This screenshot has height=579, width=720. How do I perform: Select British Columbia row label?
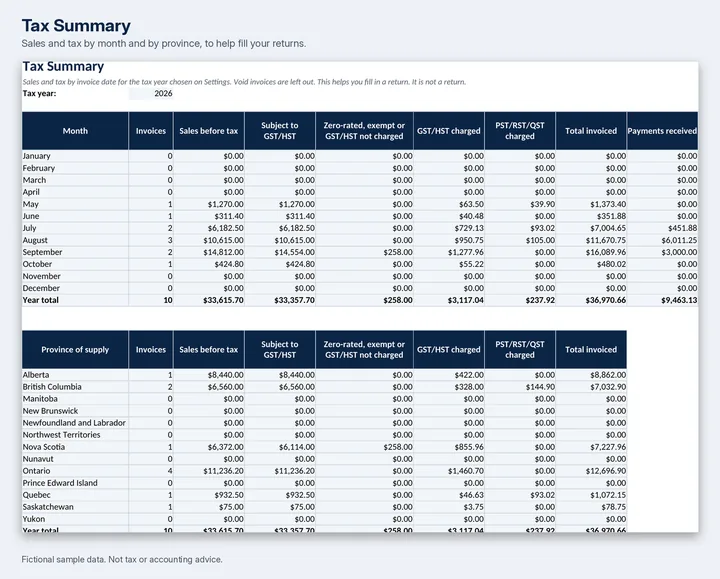point(52,387)
